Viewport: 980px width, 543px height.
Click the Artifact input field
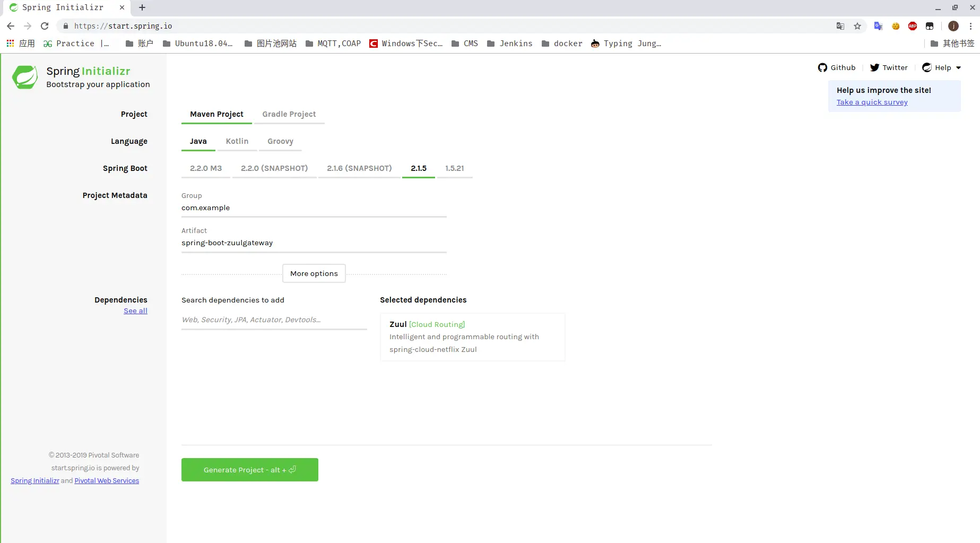(314, 243)
